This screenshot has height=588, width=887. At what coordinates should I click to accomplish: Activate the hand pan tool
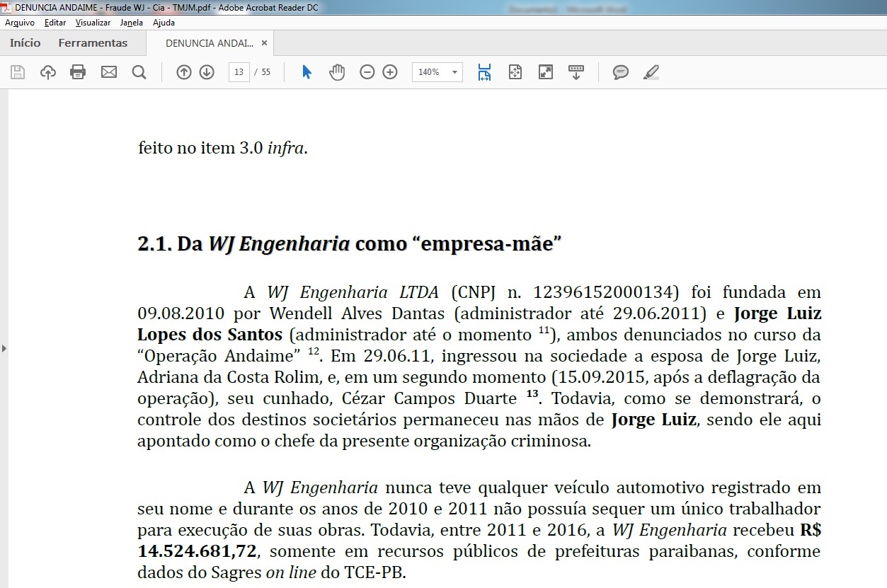[x=337, y=72]
